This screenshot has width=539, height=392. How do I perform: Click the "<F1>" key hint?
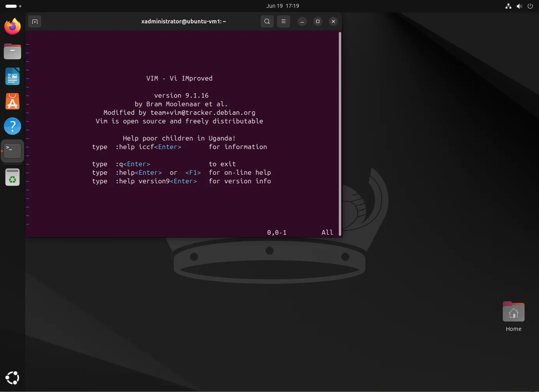(193, 172)
